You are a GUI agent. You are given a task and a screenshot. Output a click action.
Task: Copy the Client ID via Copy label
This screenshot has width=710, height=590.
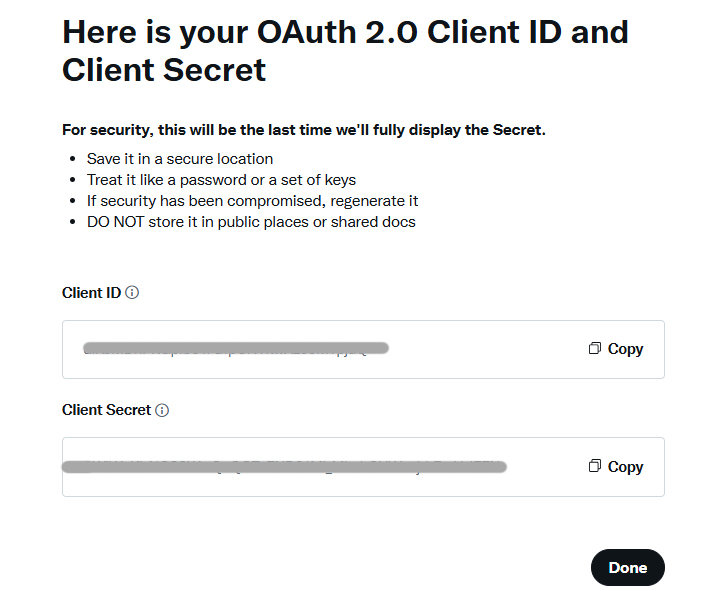625,349
